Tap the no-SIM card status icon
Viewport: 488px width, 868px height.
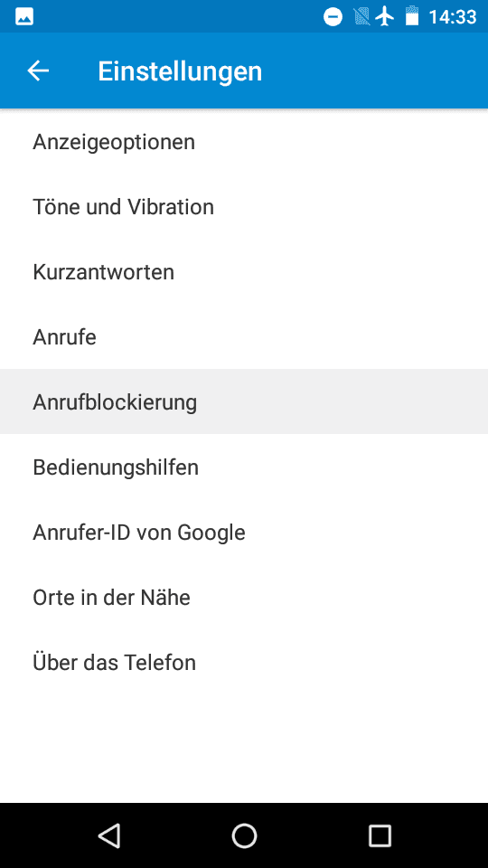[361, 17]
